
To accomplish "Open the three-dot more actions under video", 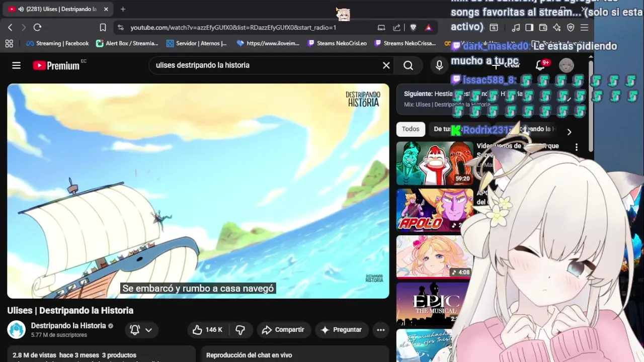I will (x=381, y=330).
